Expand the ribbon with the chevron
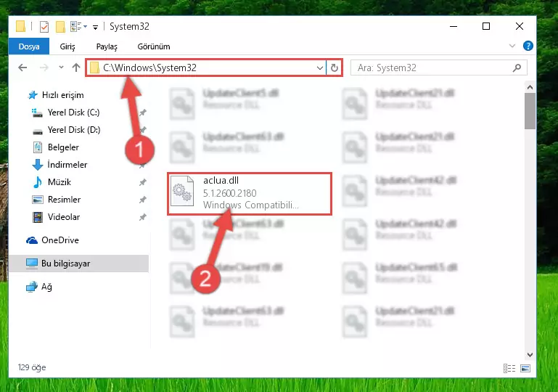Viewport: 558px width, 392px height. (512, 46)
